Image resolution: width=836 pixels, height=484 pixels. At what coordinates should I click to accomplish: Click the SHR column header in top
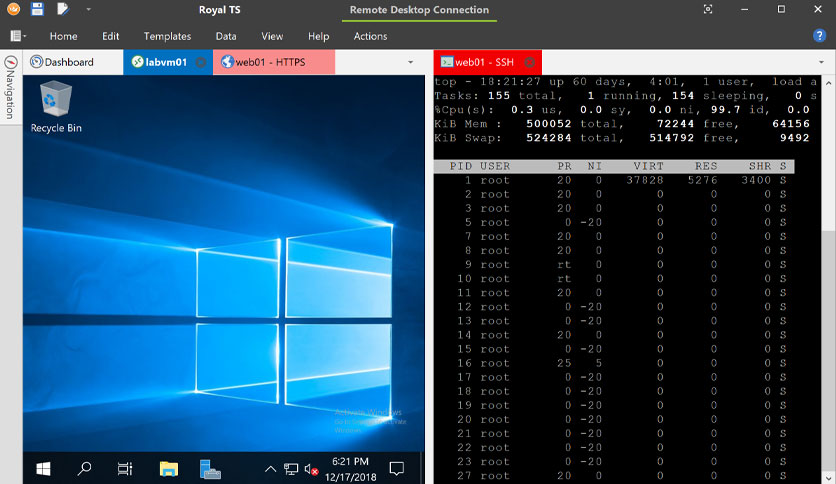(760, 166)
